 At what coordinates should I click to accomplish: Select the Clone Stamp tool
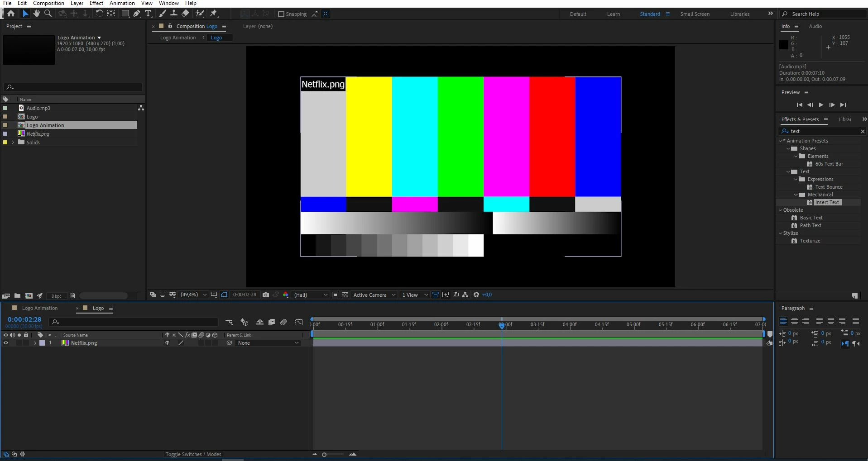pos(173,14)
